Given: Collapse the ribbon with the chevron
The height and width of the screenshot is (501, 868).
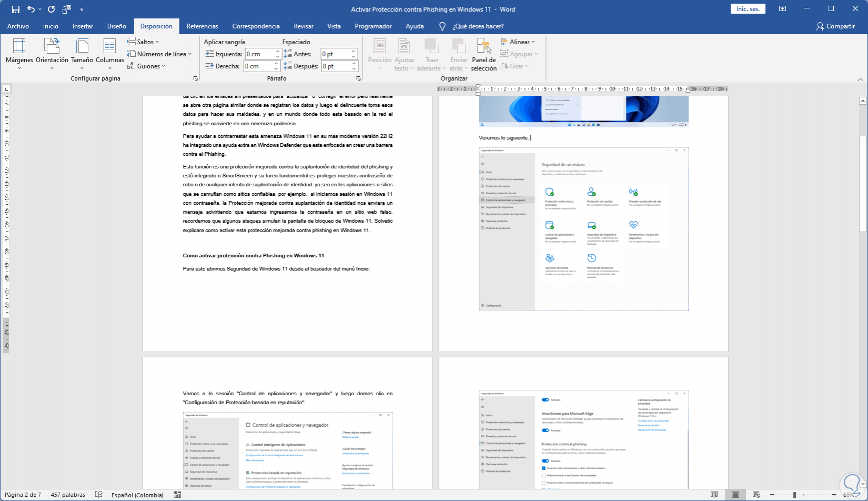Looking at the screenshot, I should tap(861, 79).
